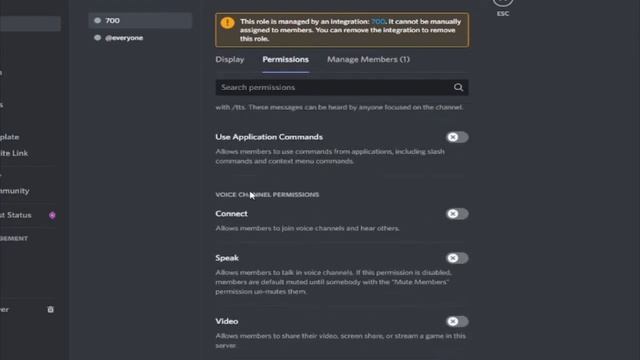Screen dimensions: 640x360
Task: Click the 'VOICE CHANNEL PERMISSIONS' heading
Action: click(x=267, y=195)
